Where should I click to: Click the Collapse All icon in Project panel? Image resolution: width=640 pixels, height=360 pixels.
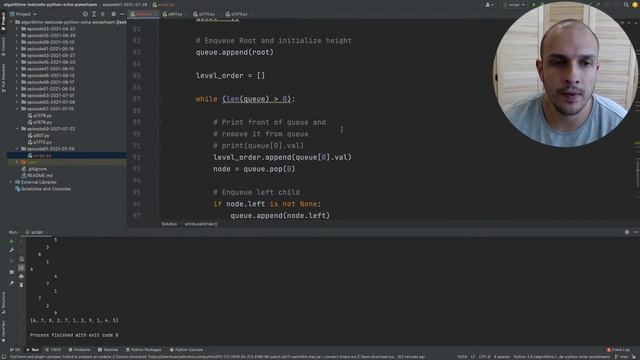(x=103, y=14)
